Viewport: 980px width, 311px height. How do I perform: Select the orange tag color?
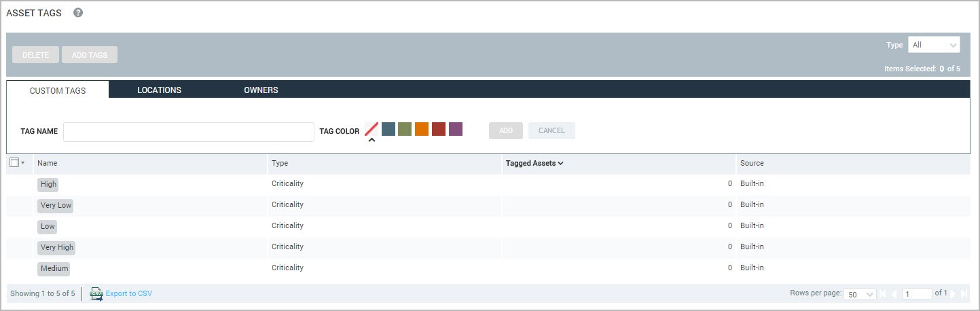(422, 129)
